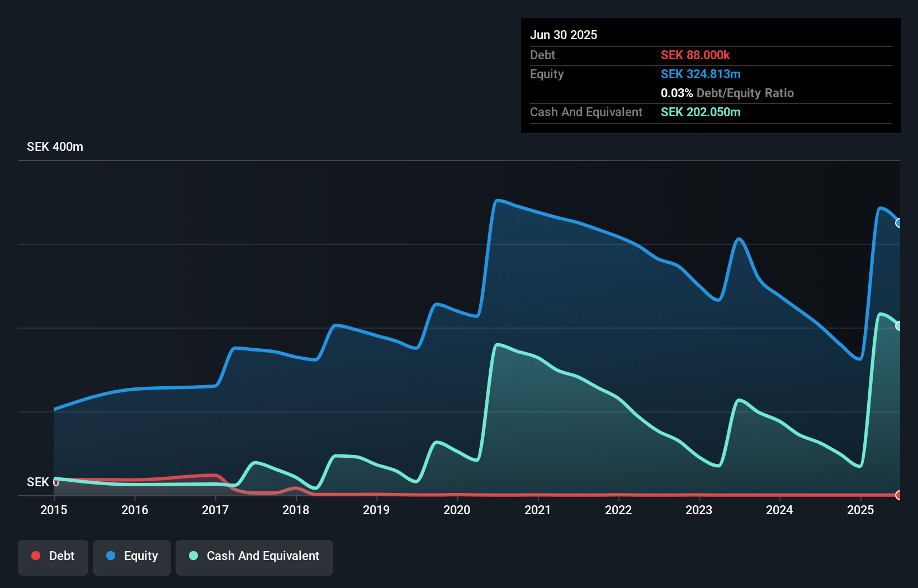Toggle the Cash And Equivalent legend button
The width and height of the screenshot is (918, 588).
254,557
